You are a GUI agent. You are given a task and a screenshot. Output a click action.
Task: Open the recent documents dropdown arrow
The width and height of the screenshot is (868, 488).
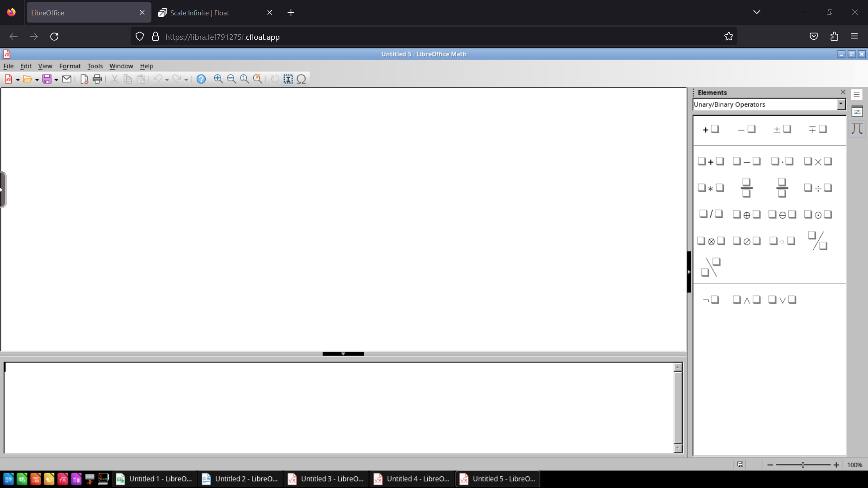coord(37,80)
